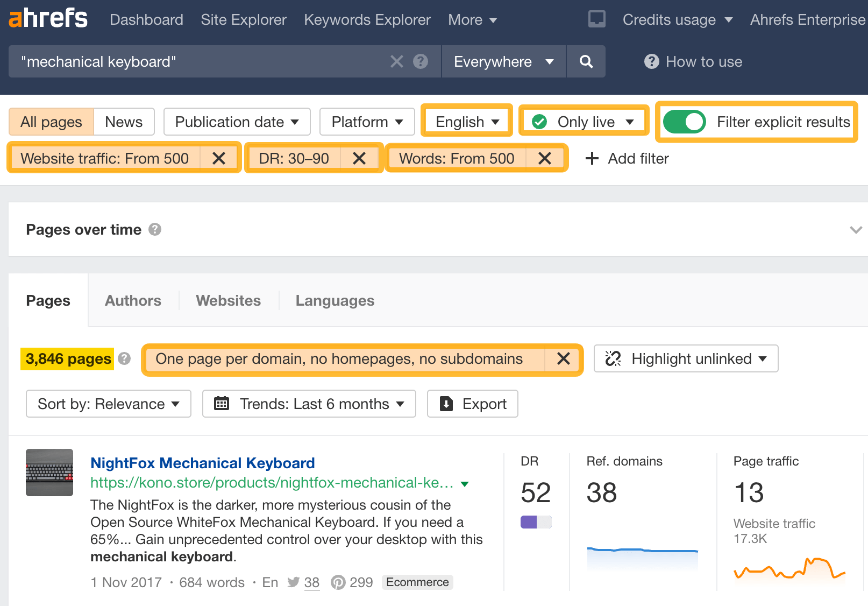Click the broken-link icon in Highlight unlinked
Screen dimensions: 868x606
pos(613,358)
